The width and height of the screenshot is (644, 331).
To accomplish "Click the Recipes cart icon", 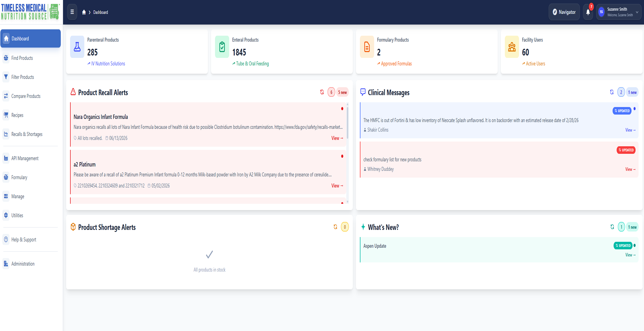I will [6, 115].
